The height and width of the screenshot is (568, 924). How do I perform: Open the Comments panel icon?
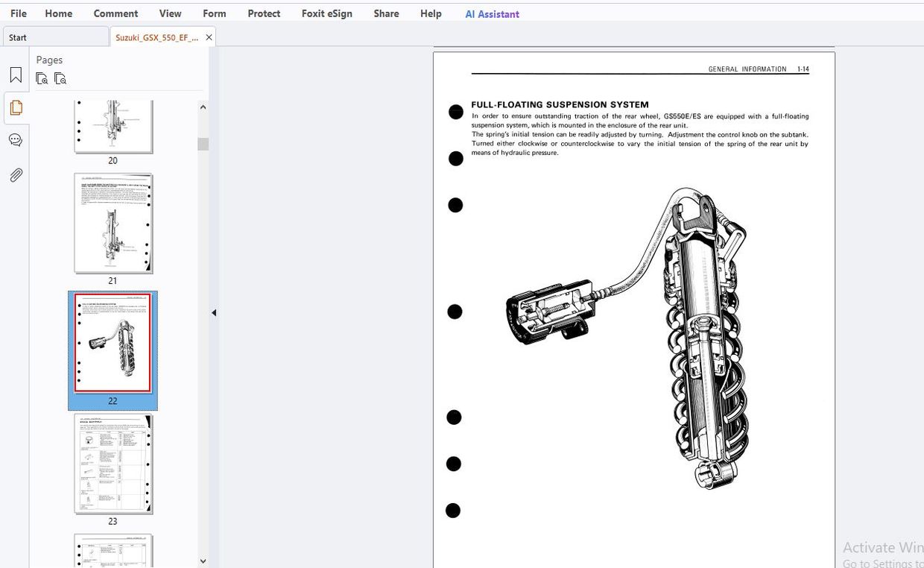click(16, 140)
